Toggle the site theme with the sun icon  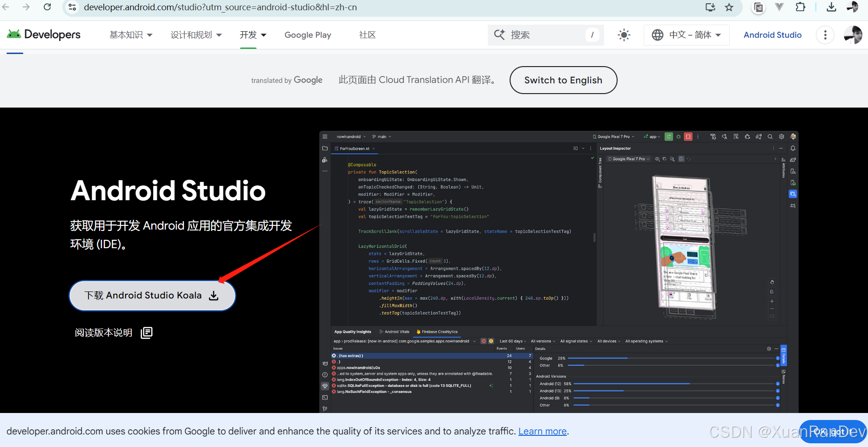[624, 34]
